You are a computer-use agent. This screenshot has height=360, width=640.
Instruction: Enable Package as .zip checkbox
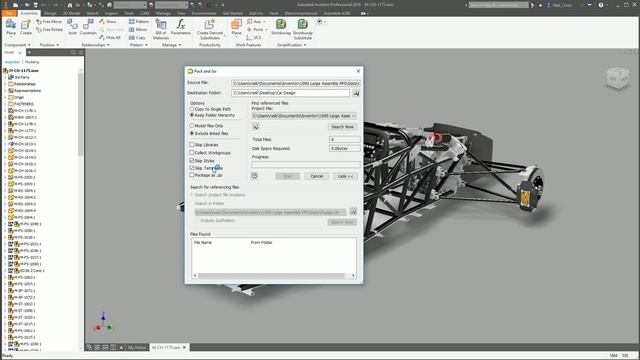[x=192, y=175]
